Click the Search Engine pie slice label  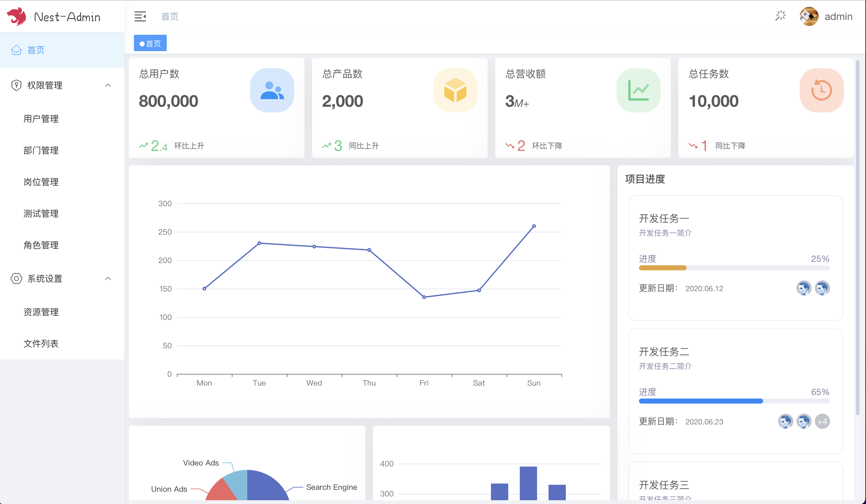coord(331,487)
